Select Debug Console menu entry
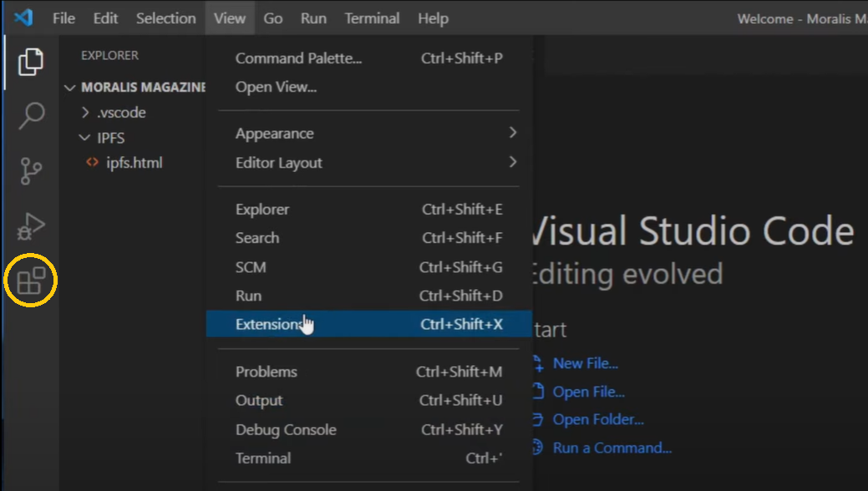The height and width of the screenshot is (491, 868). tap(286, 430)
